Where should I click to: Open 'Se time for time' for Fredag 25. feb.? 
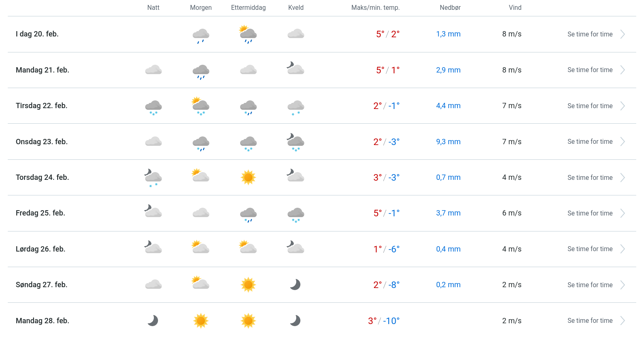(590, 213)
